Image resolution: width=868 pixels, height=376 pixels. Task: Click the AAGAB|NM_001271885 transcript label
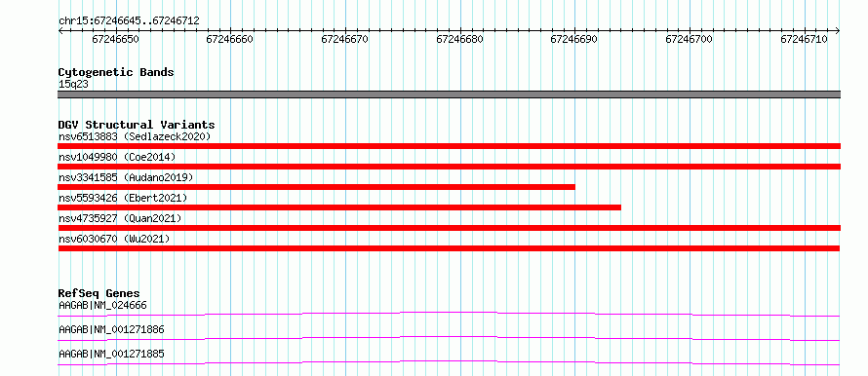coord(111,354)
